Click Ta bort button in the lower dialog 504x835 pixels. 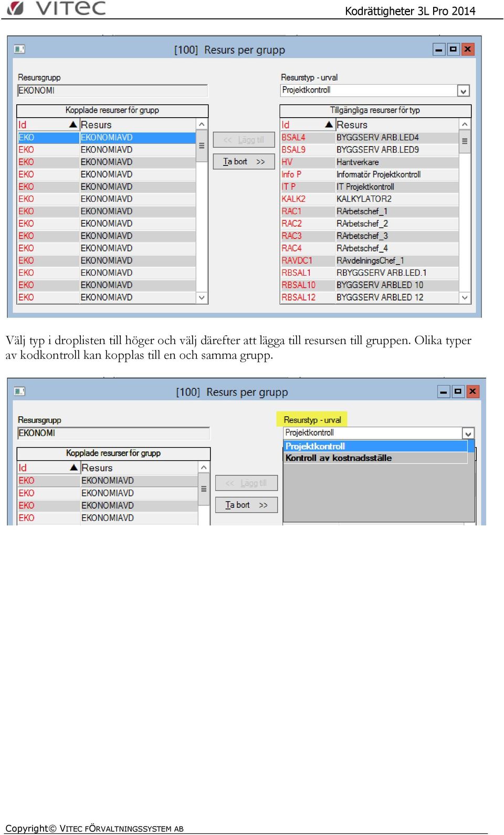coord(246,504)
